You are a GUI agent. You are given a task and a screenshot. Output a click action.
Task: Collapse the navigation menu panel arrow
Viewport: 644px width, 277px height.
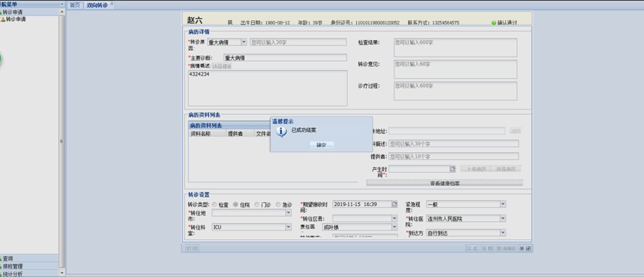(x=61, y=4)
